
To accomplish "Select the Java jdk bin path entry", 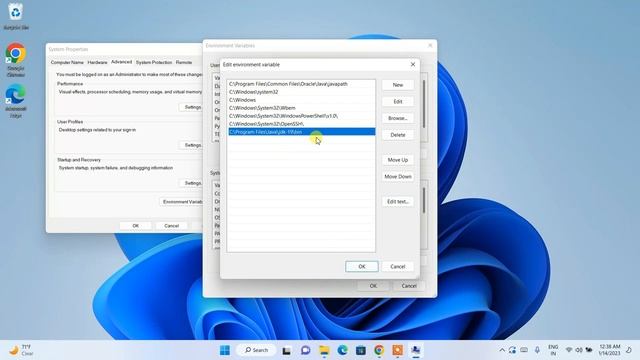I will click(x=301, y=132).
